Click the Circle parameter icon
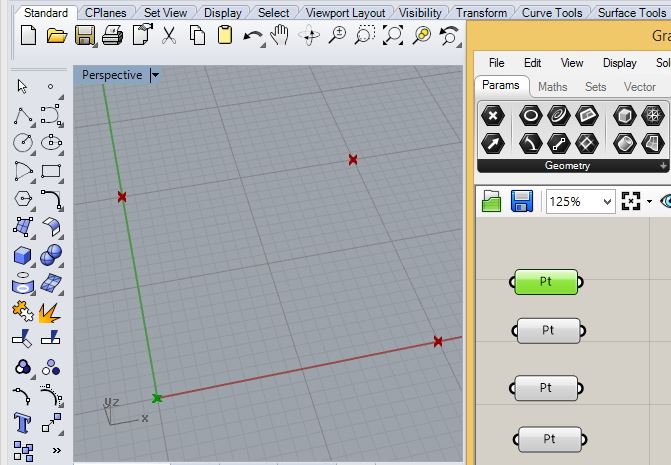Screen dimensions: 671x465 (x=531, y=116)
